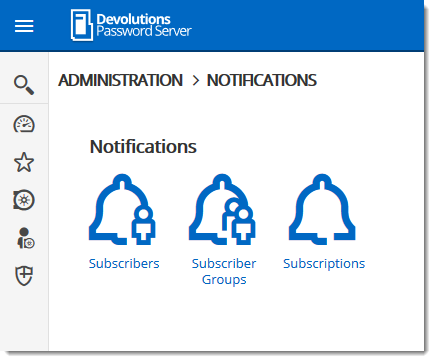Open the search magnifier in sidebar
This screenshot has height=361, width=434.
pos(24,85)
